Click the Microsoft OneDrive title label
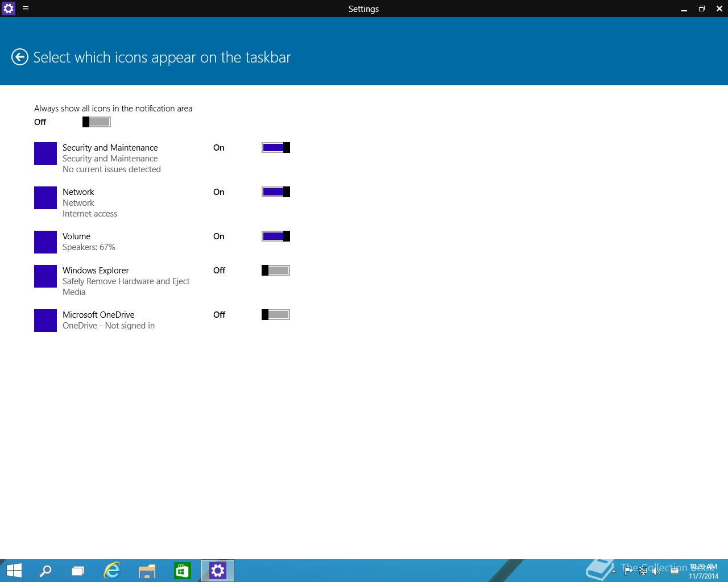The width and height of the screenshot is (728, 582). coord(98,315)
